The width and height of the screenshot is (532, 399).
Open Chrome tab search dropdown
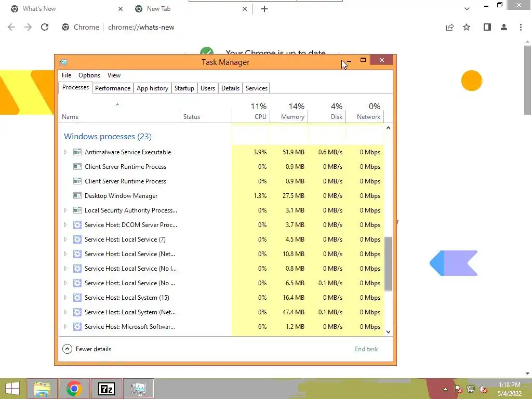tap(467, 9)
